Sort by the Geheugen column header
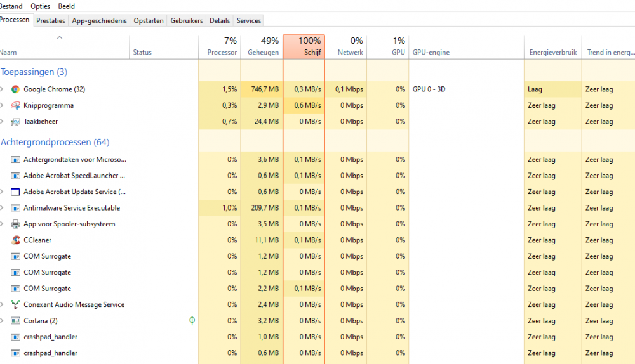The width and height of the screenshot is (635, 364). click(x=262, y=46)
